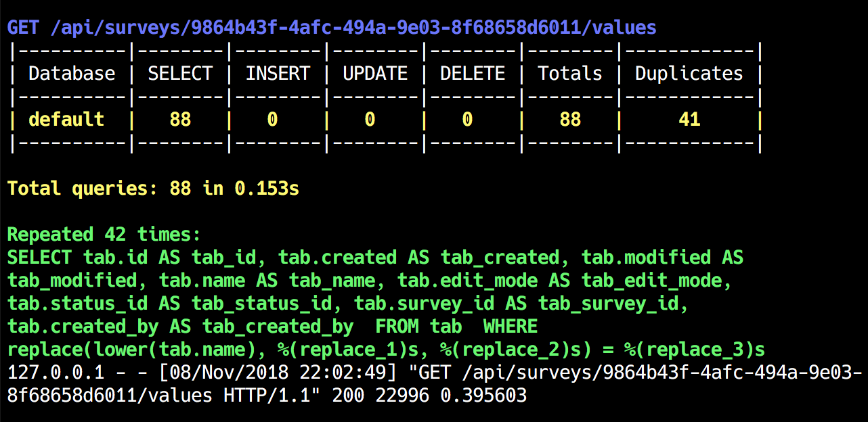Click the UPDATE column header
868x422 pixels.
point(374,73)
